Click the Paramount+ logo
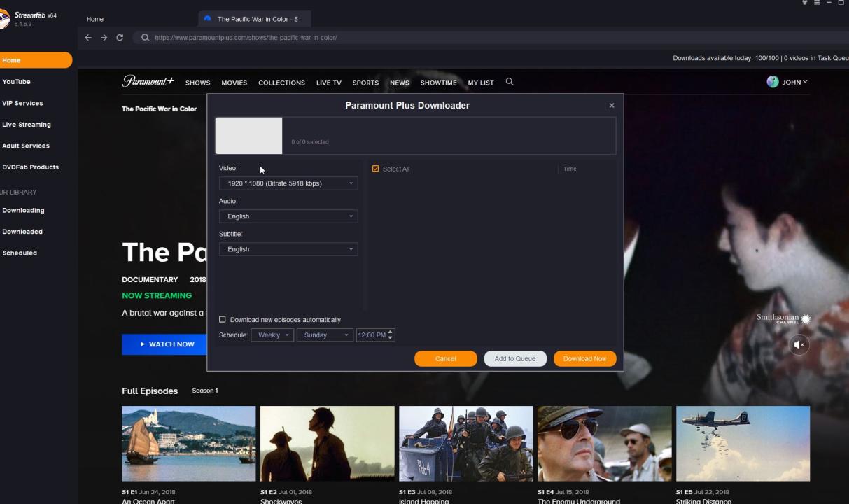Viewport: 849px width, 504px height. [148, 81]
